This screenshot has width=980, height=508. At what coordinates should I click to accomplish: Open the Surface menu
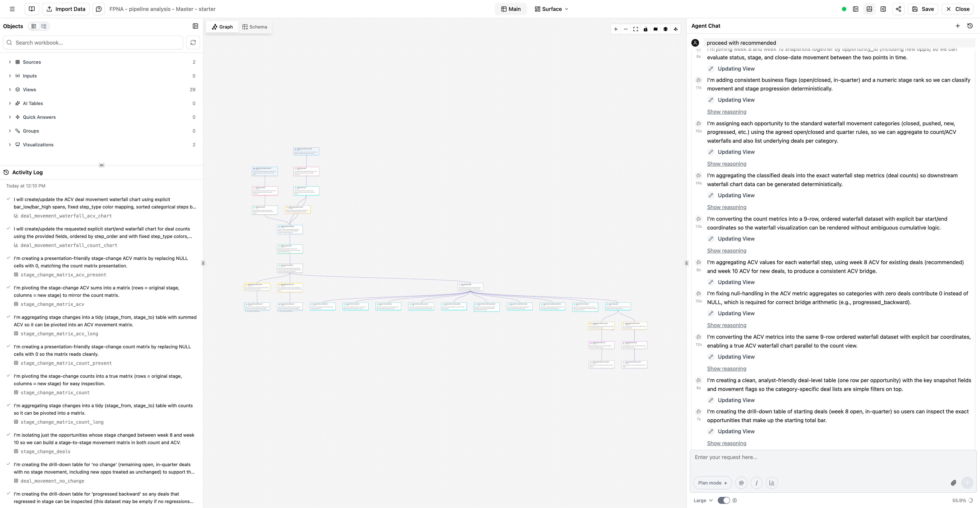(x=550, y=9)
